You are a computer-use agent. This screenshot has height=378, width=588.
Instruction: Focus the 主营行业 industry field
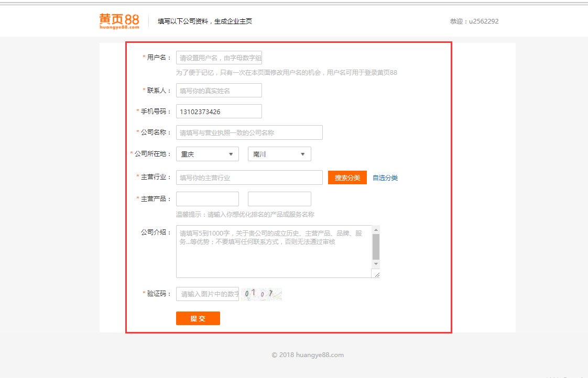[x=249, y=177]
